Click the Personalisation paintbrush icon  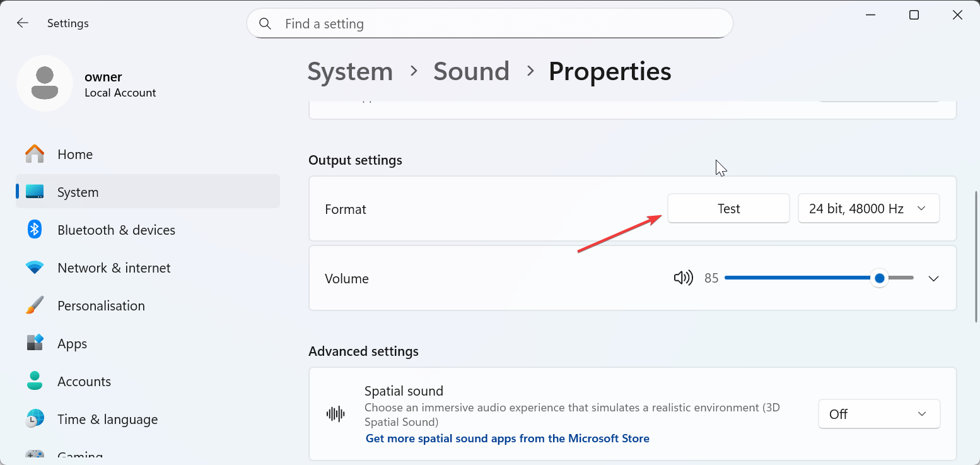click(x=35, y=305)
